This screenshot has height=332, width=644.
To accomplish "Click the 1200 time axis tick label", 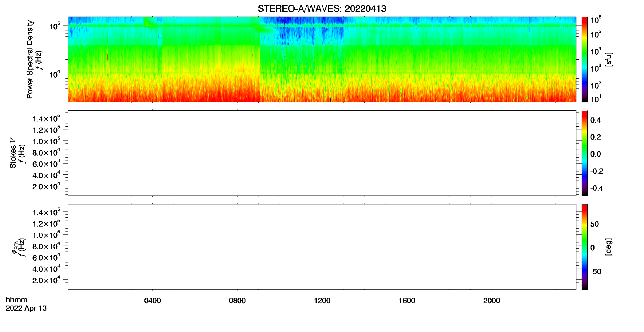I will click(322, 301).
